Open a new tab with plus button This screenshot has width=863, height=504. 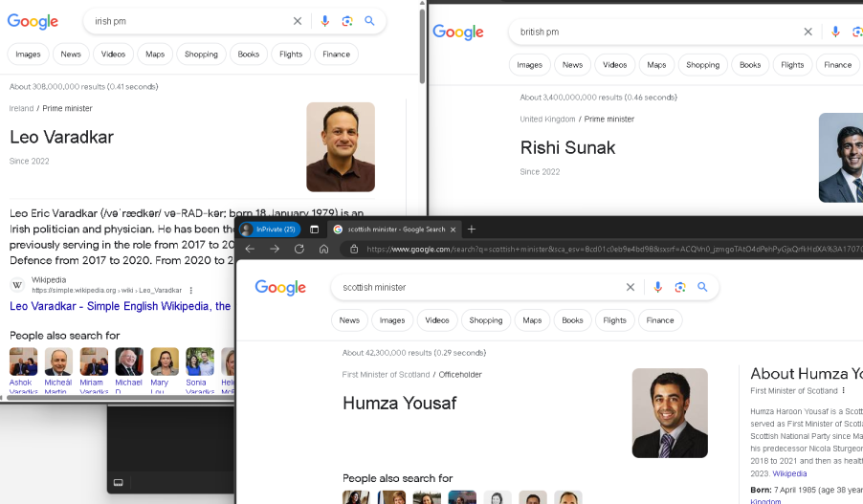[x=472, y=230]
